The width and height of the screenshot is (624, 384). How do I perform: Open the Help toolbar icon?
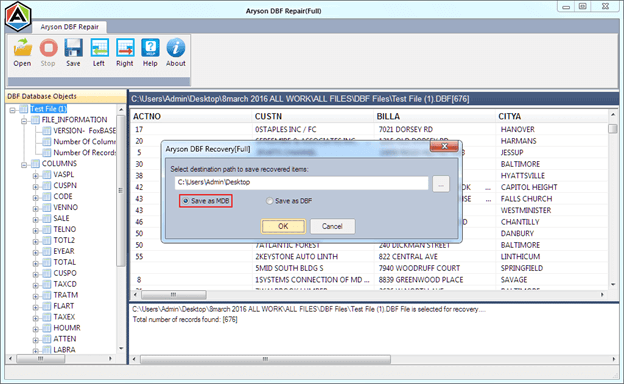pos(150,48)
